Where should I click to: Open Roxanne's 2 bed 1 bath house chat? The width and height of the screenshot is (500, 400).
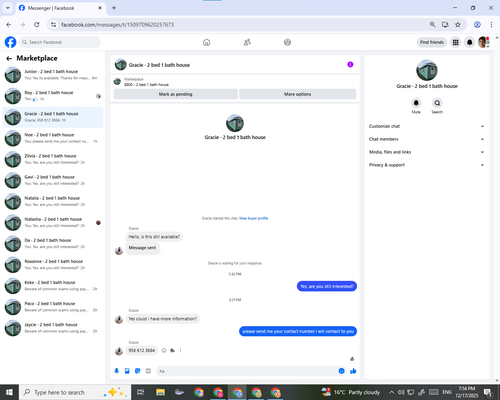(x=53, y=265)
